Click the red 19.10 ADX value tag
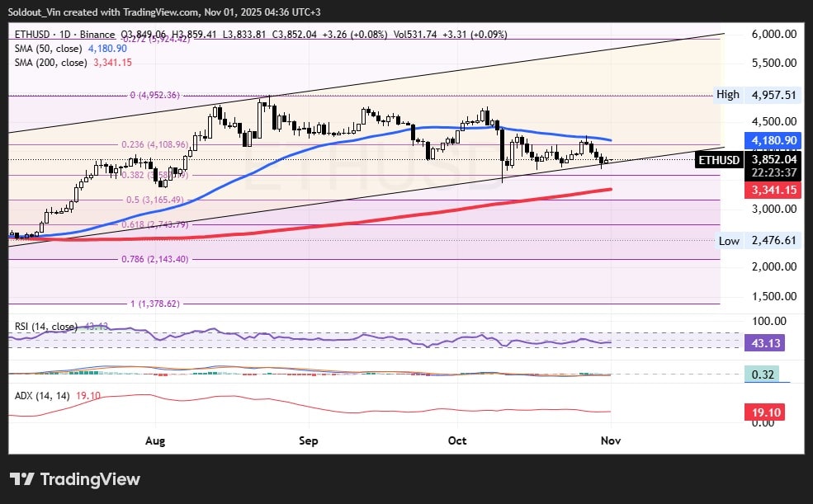Screen dimensions: 813x504 (767, 410)
